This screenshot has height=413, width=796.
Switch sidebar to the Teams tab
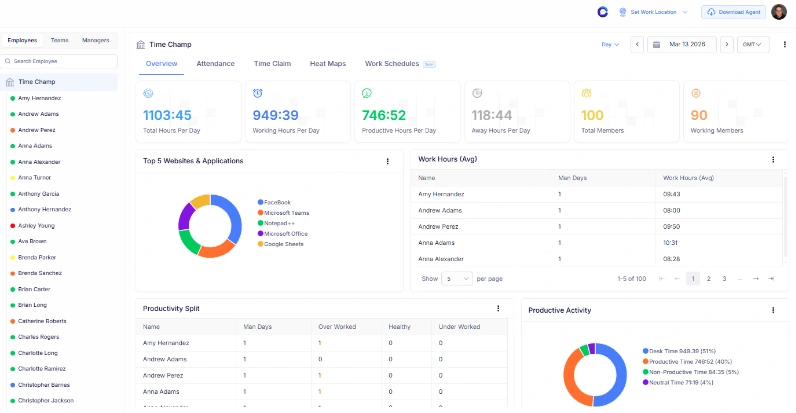click(60, 40)
